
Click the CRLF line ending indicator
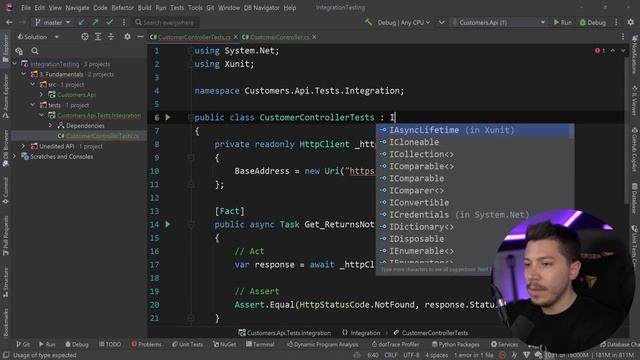point(391,356)
